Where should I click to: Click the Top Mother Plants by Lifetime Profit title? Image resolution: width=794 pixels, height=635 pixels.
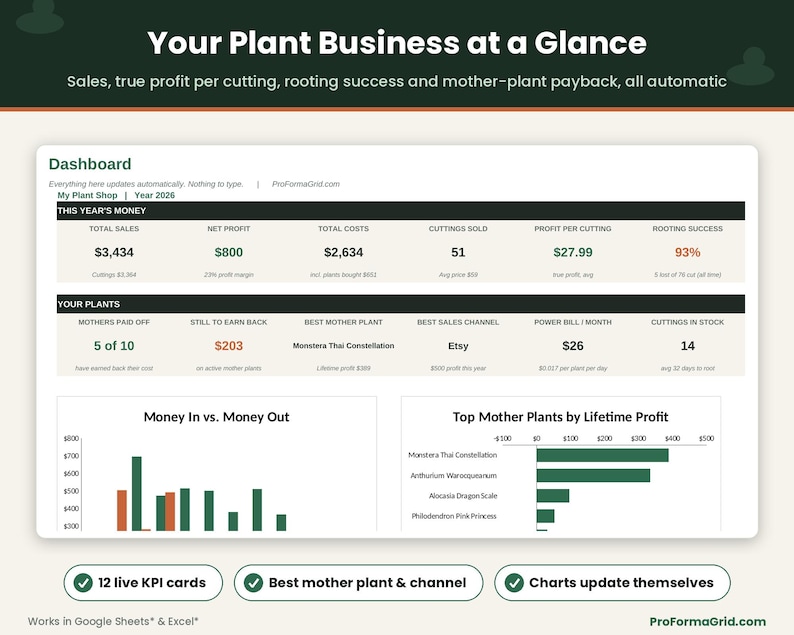(x=560, y=417)
